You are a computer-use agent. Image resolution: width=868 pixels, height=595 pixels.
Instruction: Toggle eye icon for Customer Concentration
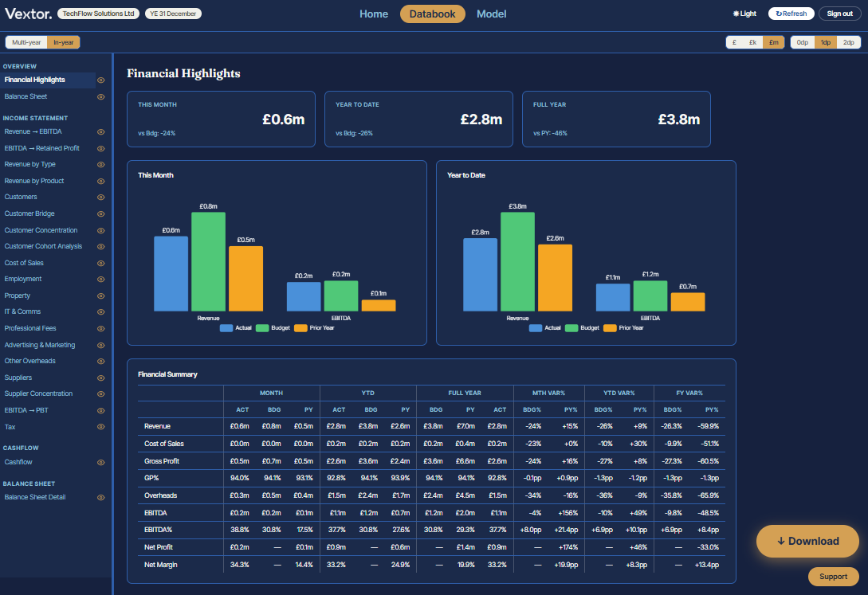[x=100, y=230]
